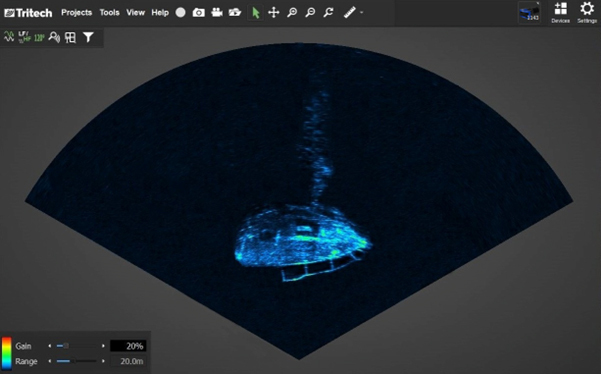Open Settings with the gear button

point(587,12)
